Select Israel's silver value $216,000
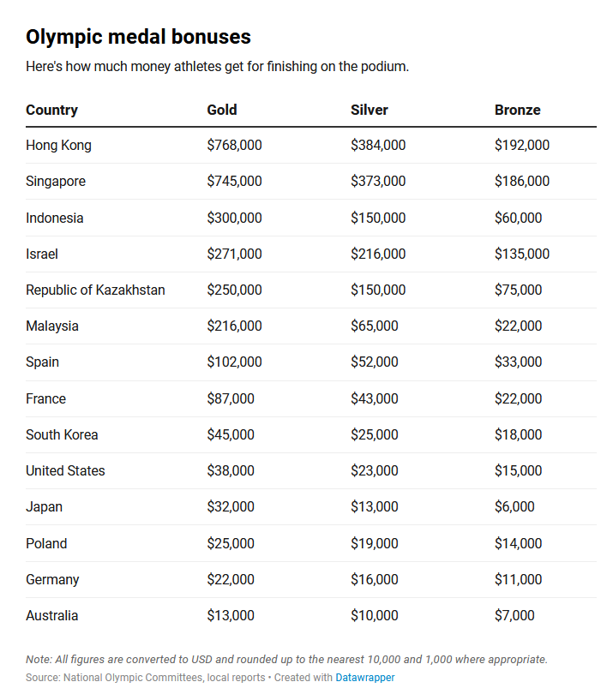613x700 pixels. coord(378,254)
